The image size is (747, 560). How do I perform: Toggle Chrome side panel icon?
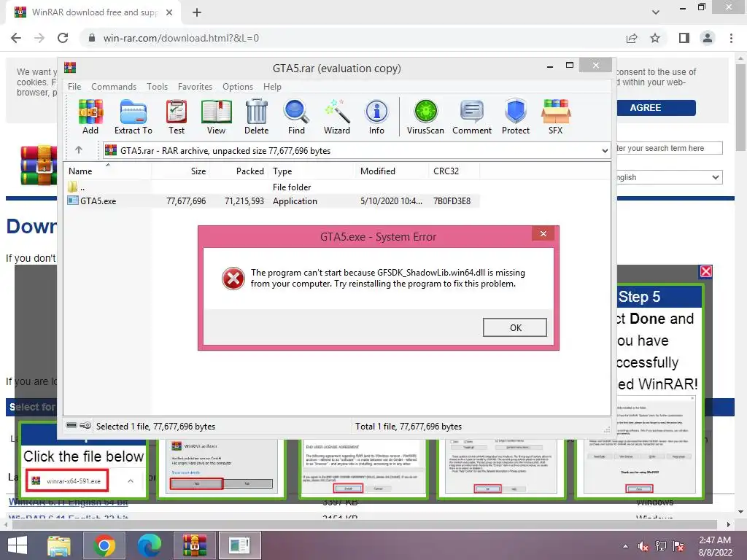684,38
